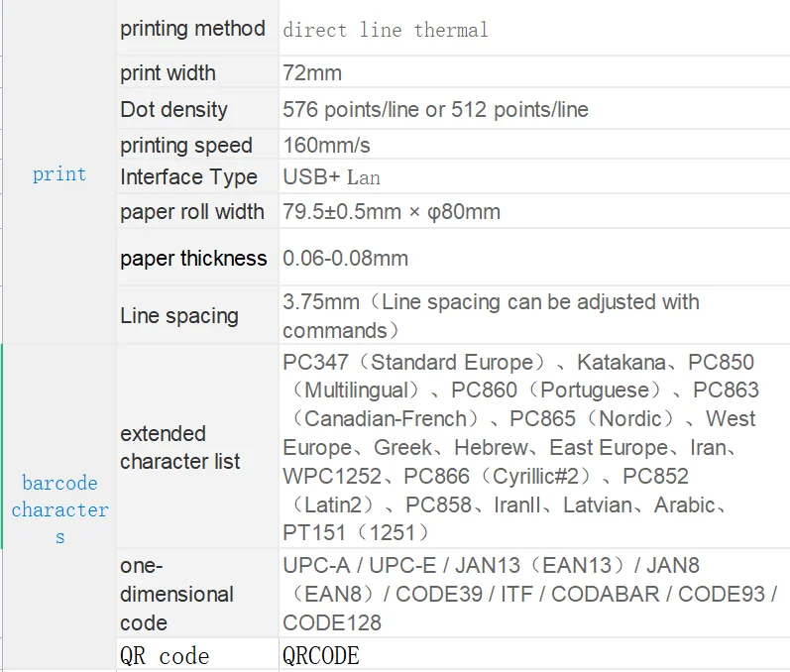The height and width of the screenshot is (672, 790).
Task: Click the 'Interface Type' label cell
Action: click(x=188, y=177)
